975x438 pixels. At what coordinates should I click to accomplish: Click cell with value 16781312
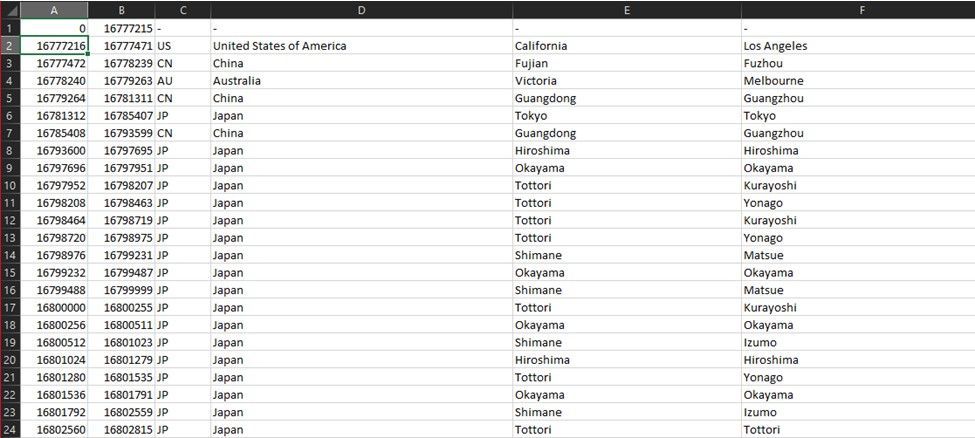54,115
